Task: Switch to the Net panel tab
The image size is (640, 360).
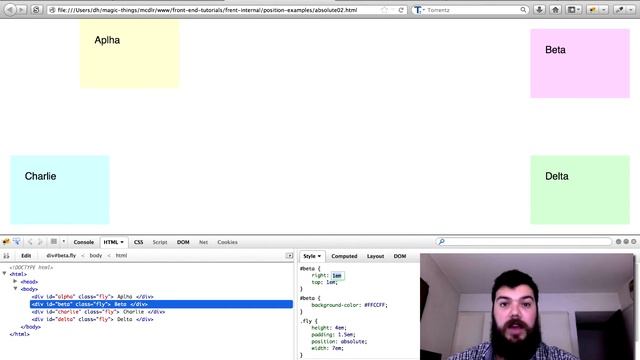Action: 203,242
